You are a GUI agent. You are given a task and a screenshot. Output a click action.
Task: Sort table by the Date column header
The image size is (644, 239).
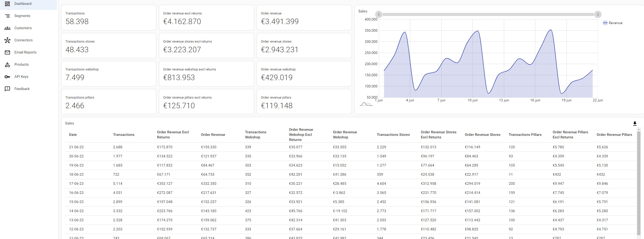(x=73, y=135)
